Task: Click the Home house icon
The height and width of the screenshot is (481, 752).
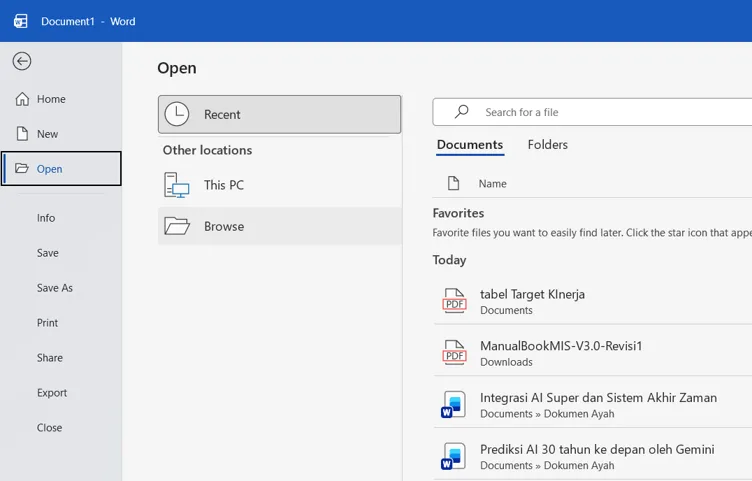Action: pos(22,99)
